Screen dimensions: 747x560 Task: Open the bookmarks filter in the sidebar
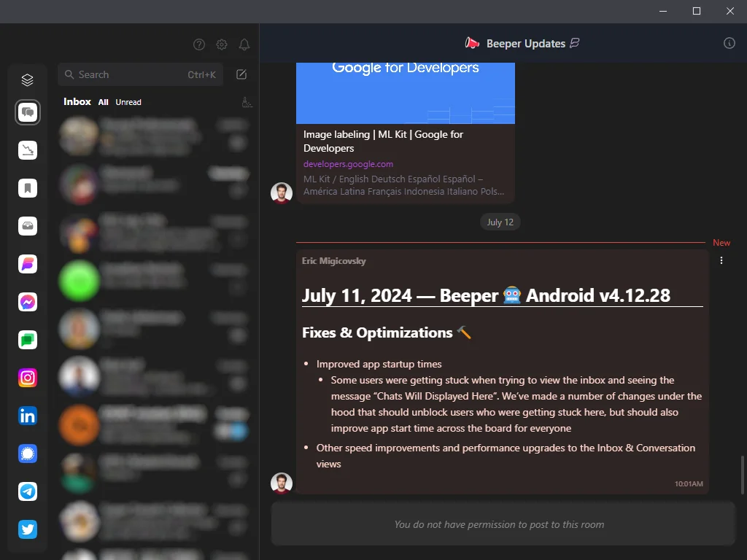tap(28, 188)
